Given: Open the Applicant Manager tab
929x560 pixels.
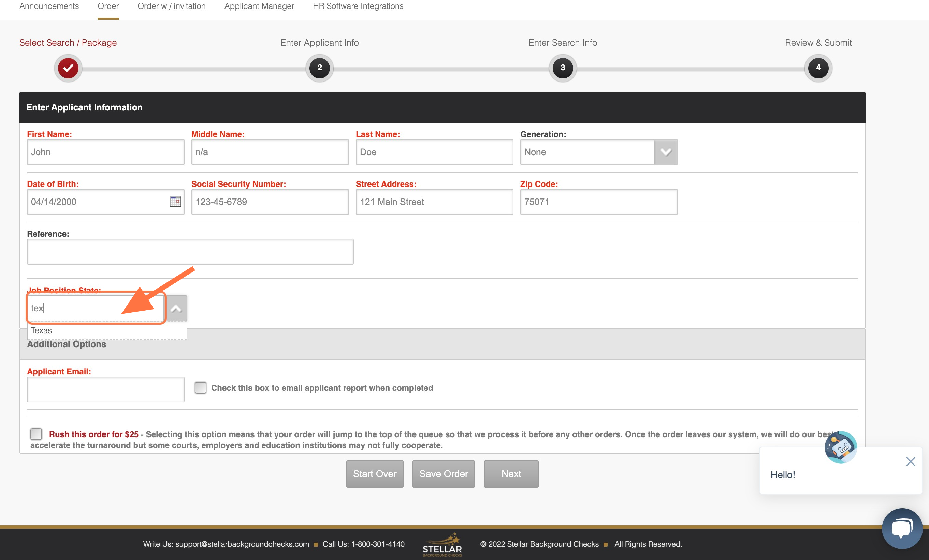Looking at the screenshot, I should tap(259, 6).
